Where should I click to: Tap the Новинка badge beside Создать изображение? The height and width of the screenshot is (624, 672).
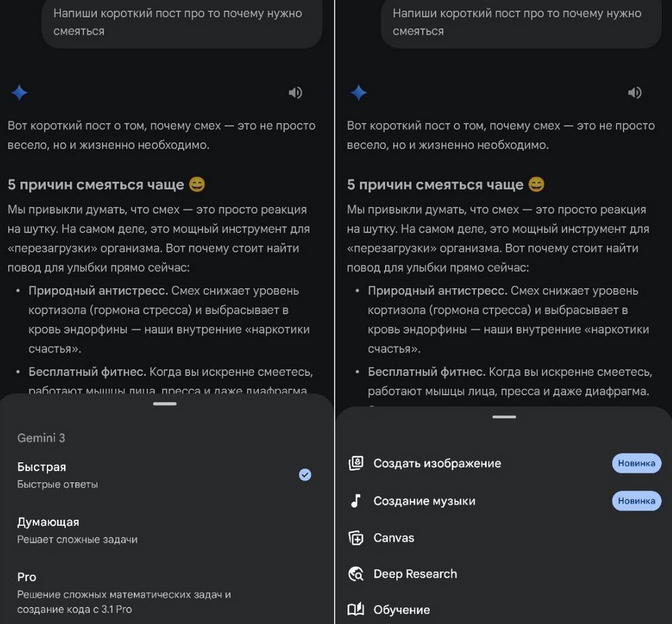click(x=637, y=462)
